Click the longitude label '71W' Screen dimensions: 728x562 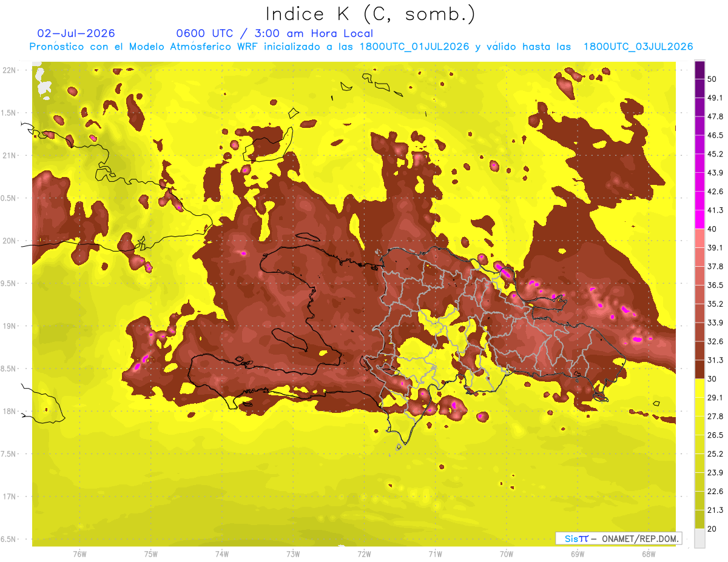click(435, 554)
